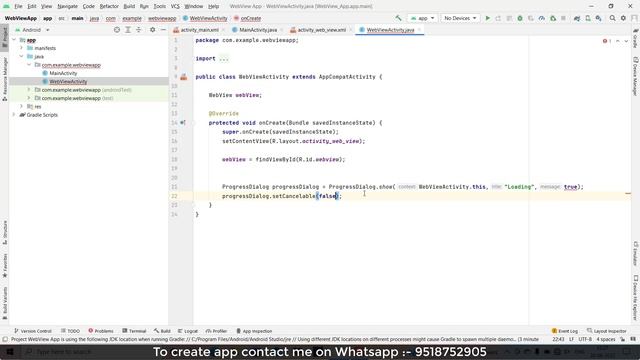Open the Build menu

[129, 7]
